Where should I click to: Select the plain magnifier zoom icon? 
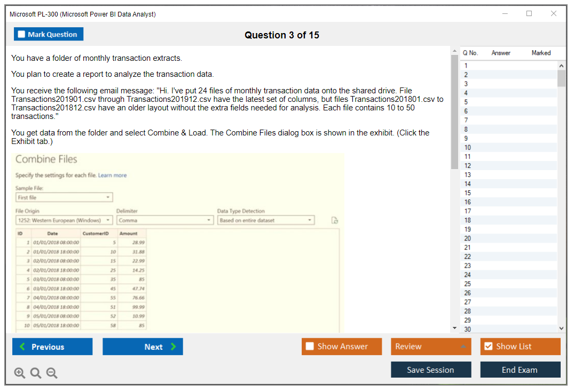36,373
